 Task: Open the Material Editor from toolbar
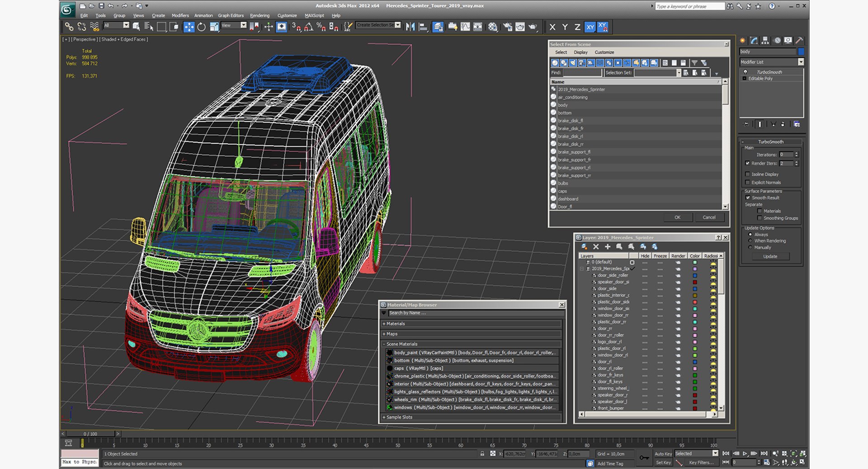[492, 27]
